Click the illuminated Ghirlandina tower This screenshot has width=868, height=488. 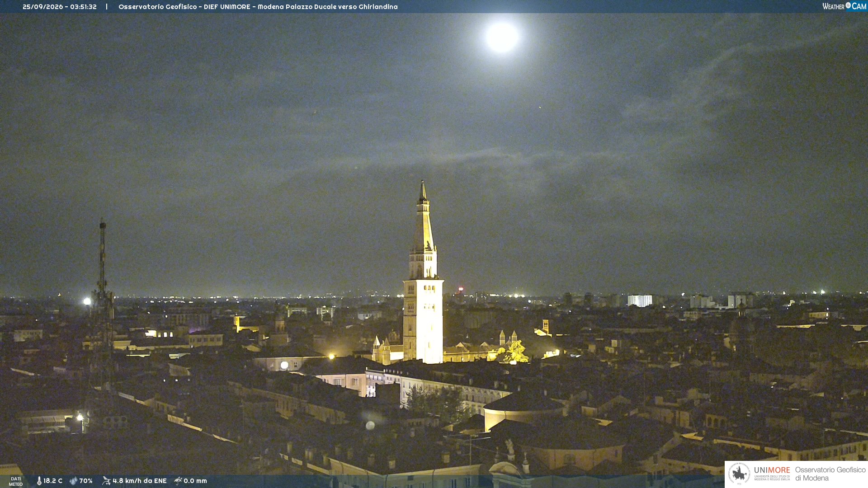(423, 276)
